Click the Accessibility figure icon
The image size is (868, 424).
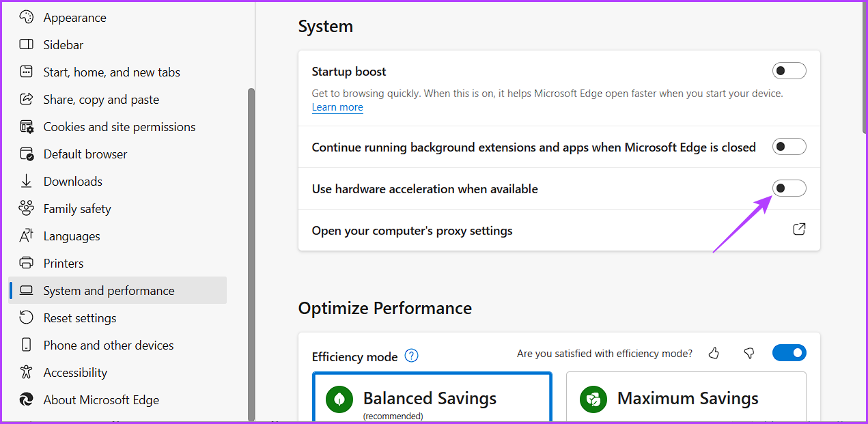tap(27, 372)
